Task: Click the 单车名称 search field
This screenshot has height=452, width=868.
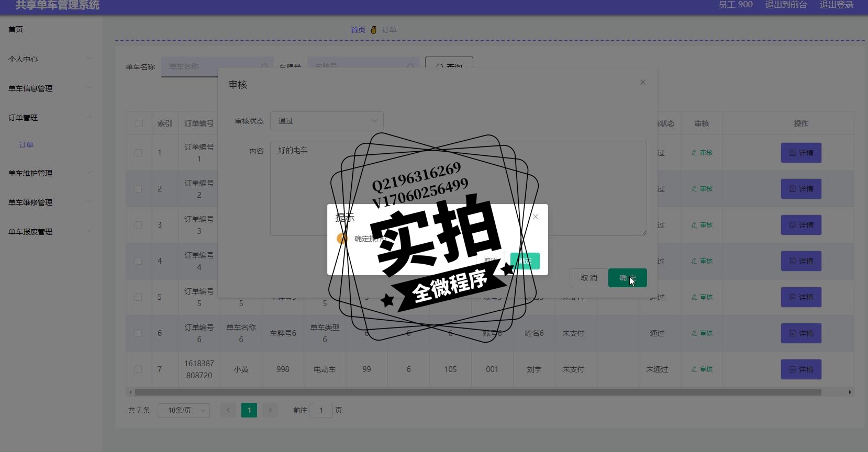Action: (x=217, y=66)
